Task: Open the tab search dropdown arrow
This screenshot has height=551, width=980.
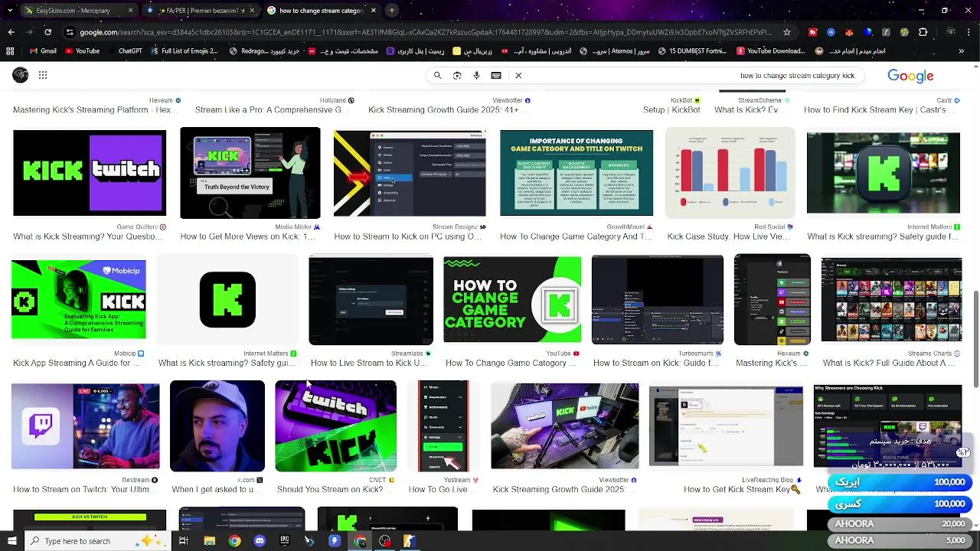Action: (10, 11)
